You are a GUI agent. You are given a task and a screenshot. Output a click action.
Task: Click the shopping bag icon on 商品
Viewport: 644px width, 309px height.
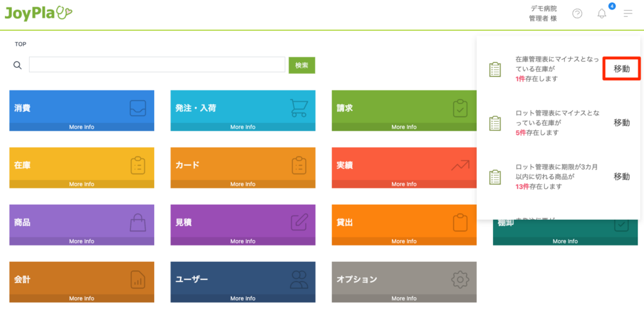138,223
